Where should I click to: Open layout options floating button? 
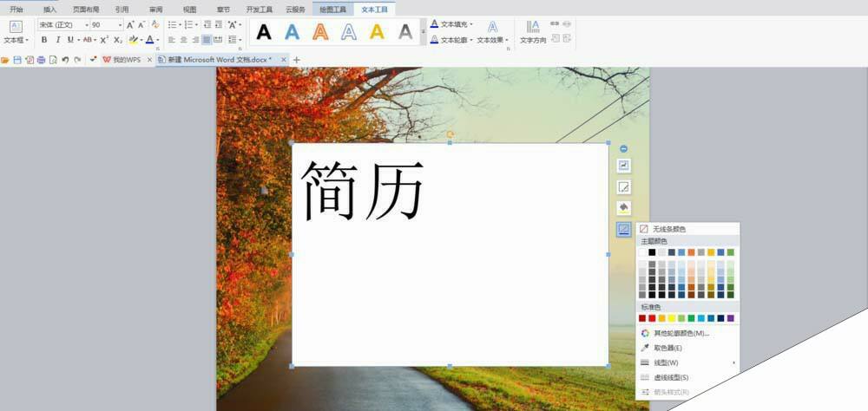(624, 166)
